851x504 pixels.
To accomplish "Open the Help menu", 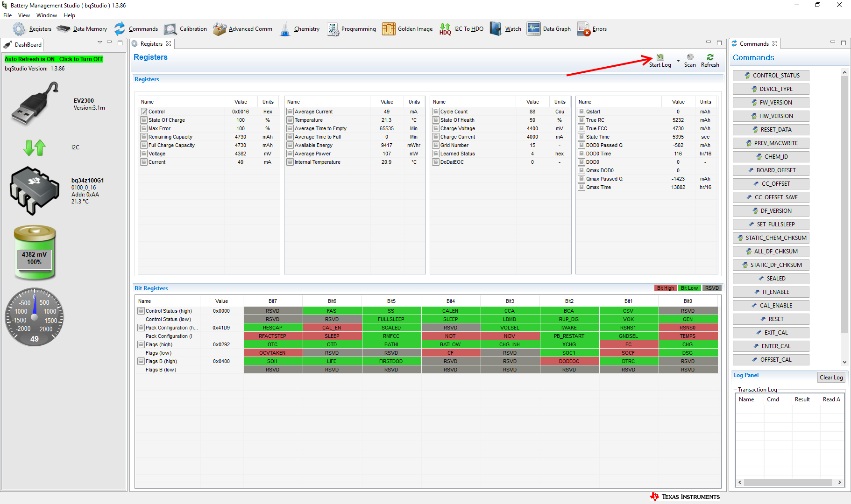I will [69, 15].
